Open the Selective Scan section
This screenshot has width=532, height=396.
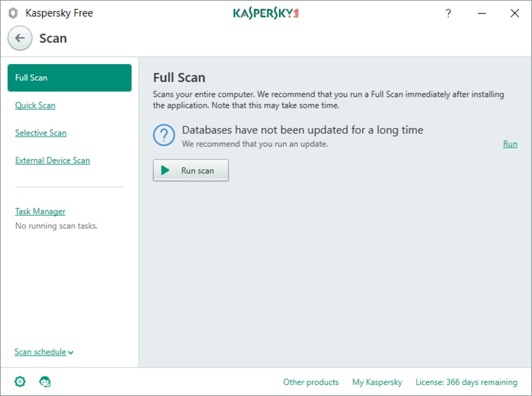click(41, 133)
